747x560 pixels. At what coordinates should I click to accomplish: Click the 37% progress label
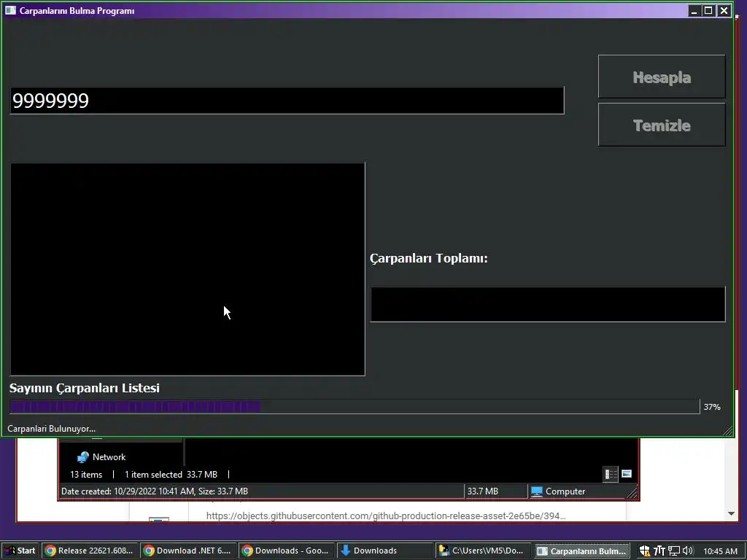tap(712, 407)
